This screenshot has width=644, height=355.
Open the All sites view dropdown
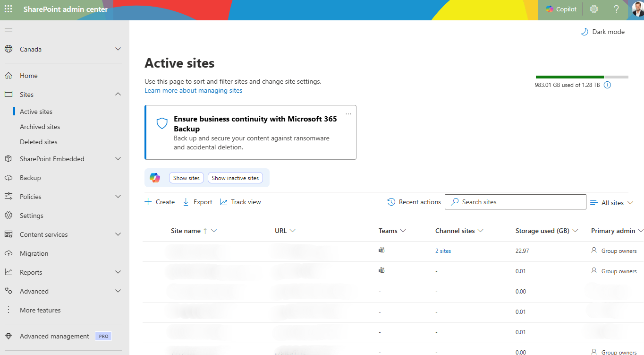coord(612,203)
